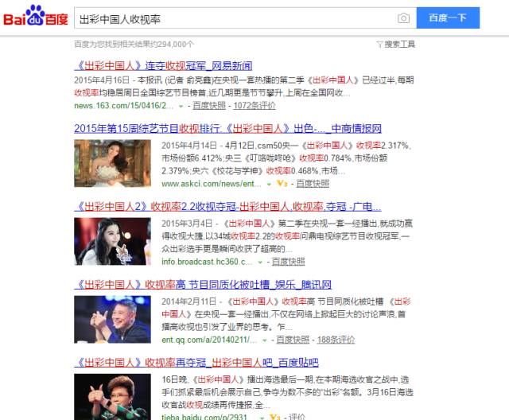Open 百度快照 for the ent.qq.com result

pyautogui.click(x=293, y=340)
